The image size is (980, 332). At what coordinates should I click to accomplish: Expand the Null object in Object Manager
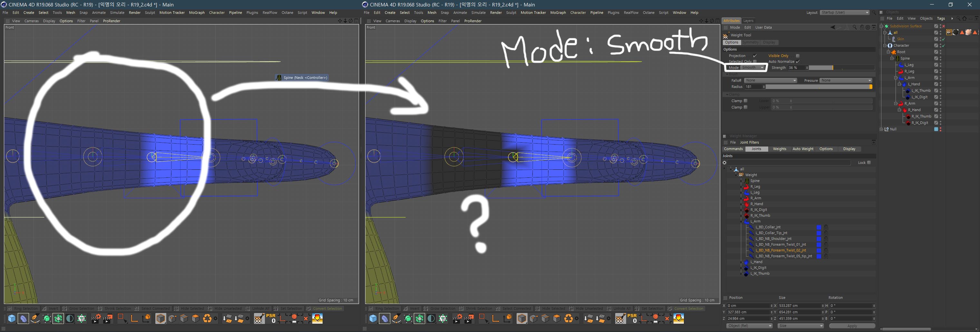pos(882,129)
